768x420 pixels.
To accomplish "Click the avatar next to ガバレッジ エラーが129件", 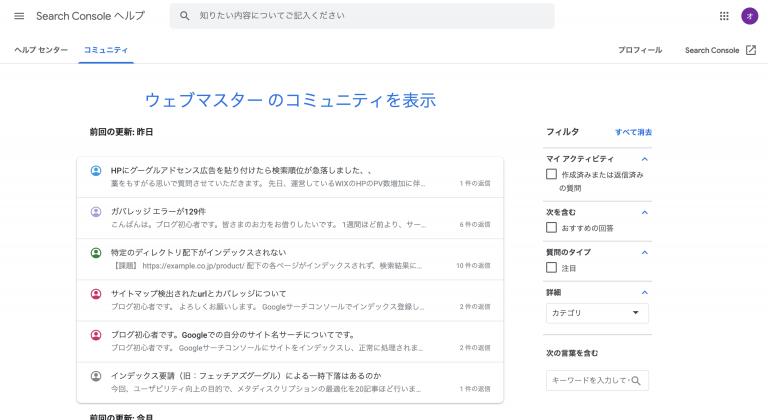I will coord(96,212).
